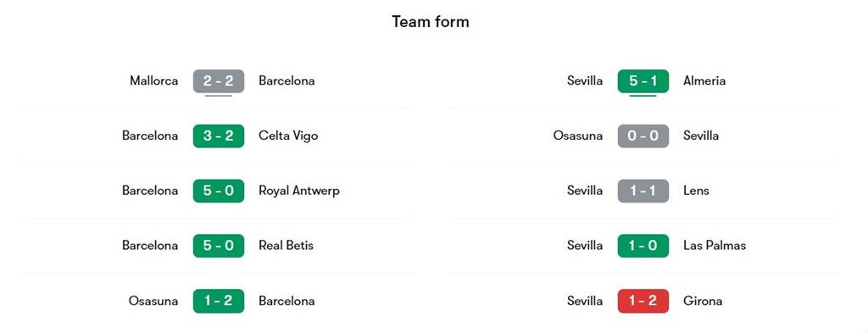Open the Girona team link

click(703, 301)
